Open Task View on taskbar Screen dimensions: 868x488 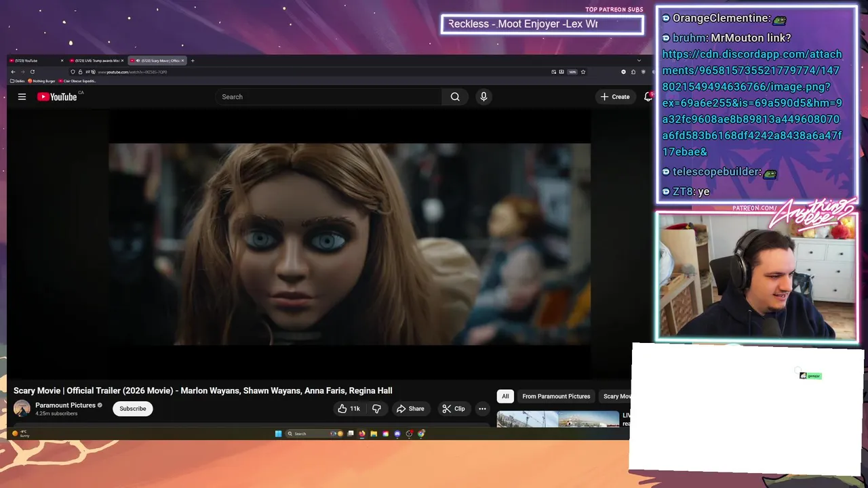(351, 434)
